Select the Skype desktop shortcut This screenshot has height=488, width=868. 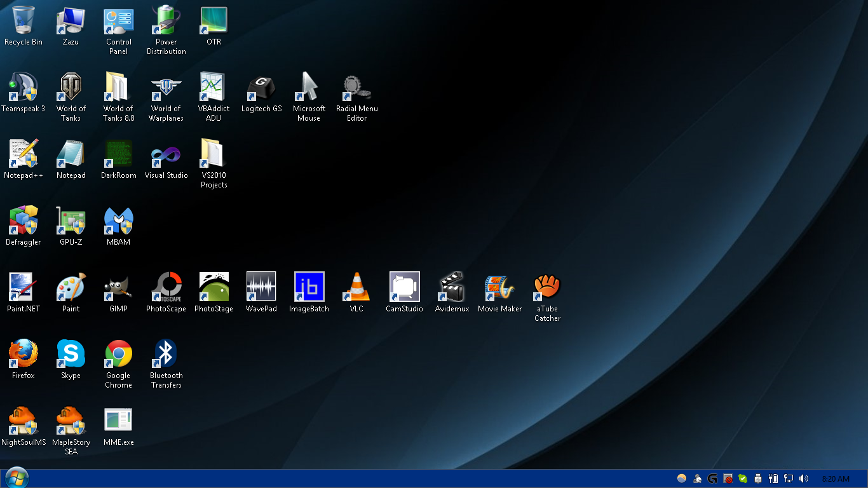point(71,354)
